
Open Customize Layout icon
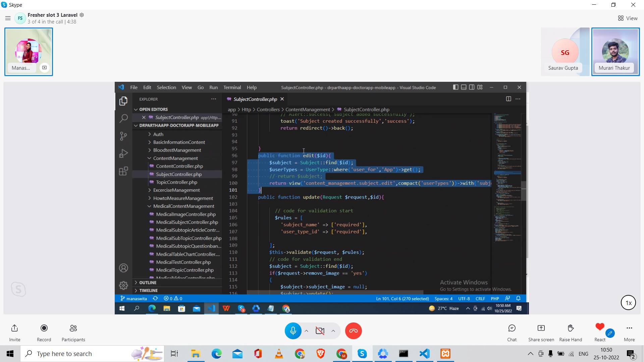(480, 87)
